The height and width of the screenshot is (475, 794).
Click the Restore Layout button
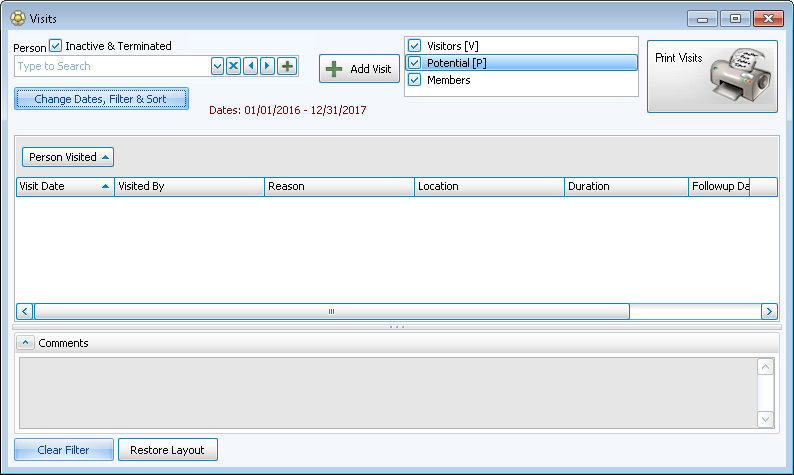coord(167,450)
